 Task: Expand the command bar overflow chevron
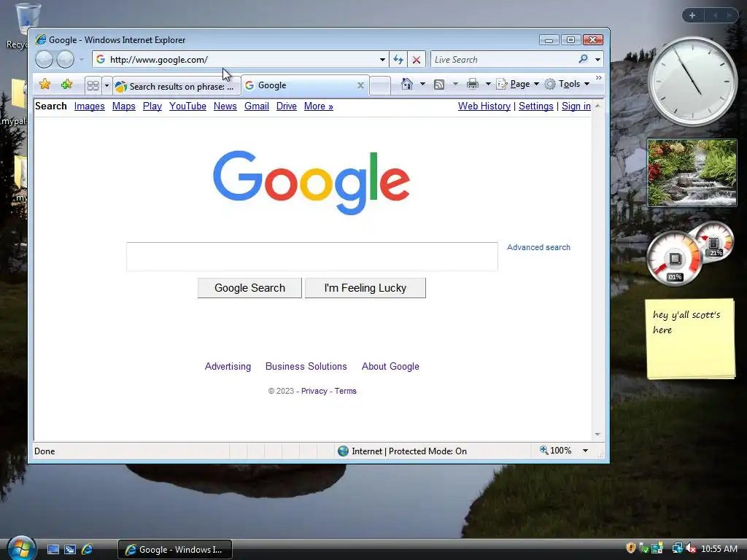click(599, 77)
